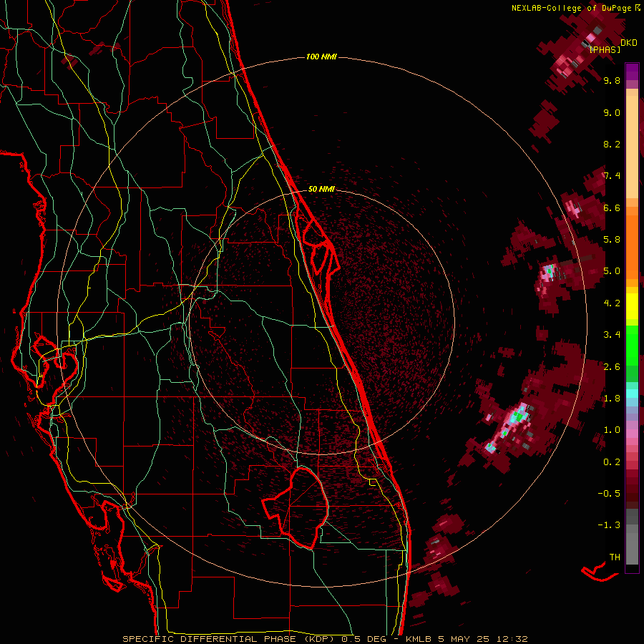Viewport: 644px width, 644px height.
Task: Click the '5 MAY 25' date in caption
Action: (464, 639)
